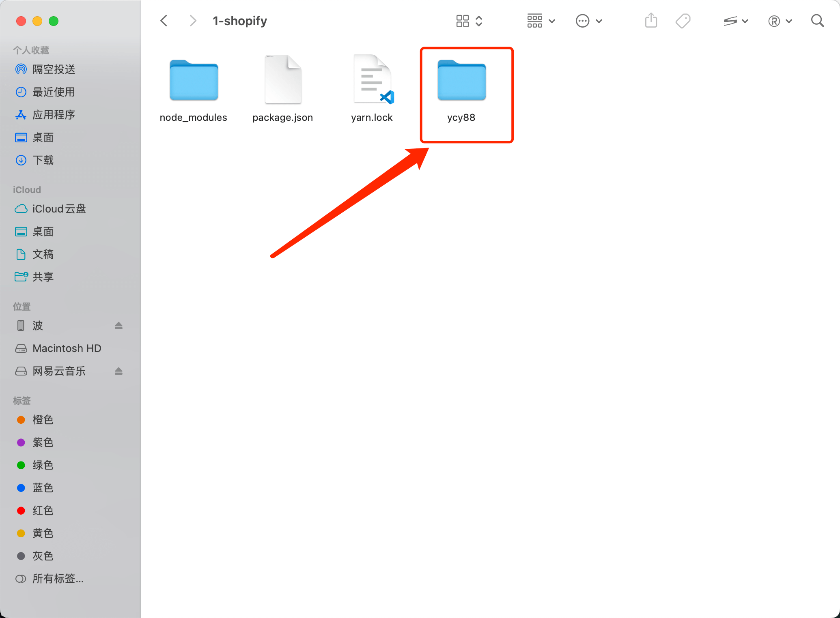This screenshot has height=618, width=840.
Task: Open the ycy88 folder
Action: [461, 81]
